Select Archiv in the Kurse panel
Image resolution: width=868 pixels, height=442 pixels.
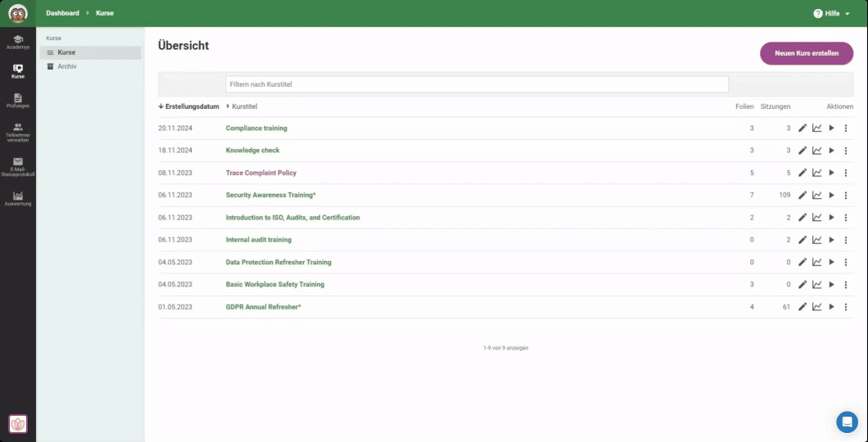coord(66,66)
